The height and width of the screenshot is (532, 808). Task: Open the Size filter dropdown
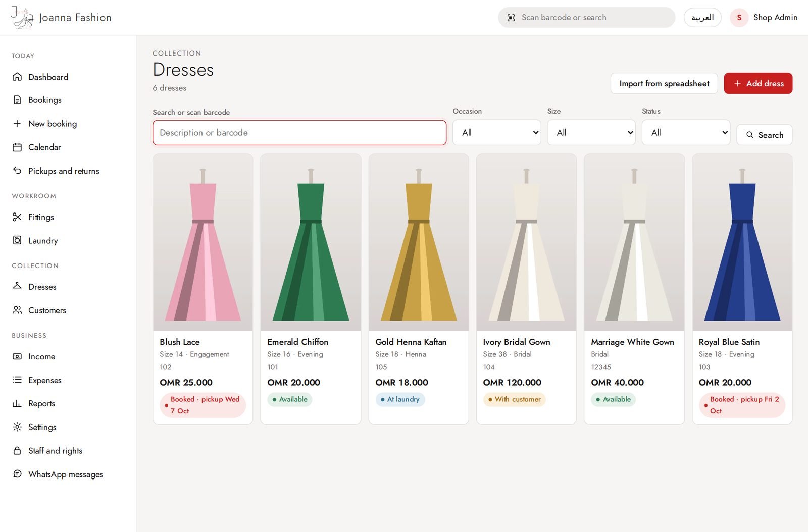pyautogui.click(x=591, y=132)
